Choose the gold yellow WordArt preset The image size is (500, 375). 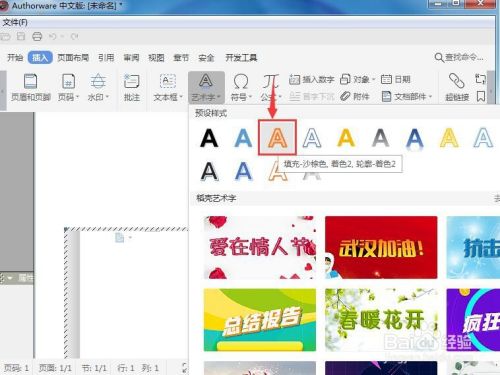click(x=346, y=138)
